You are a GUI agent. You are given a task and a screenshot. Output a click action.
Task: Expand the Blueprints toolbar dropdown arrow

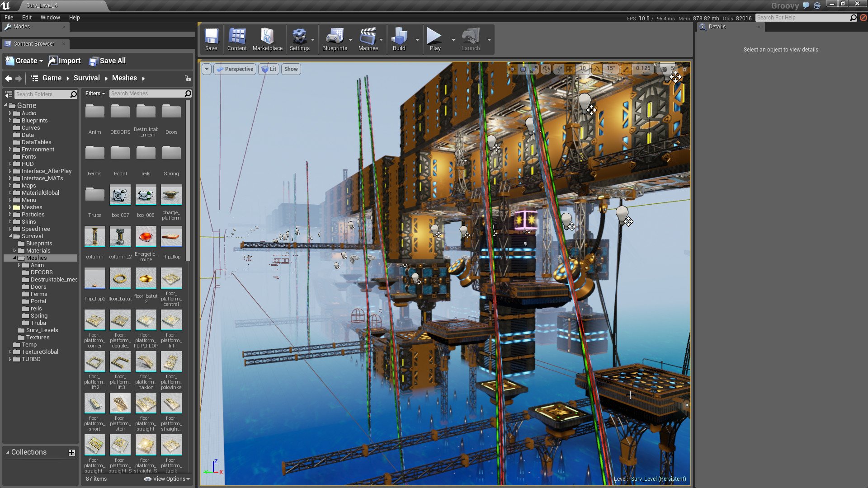350,40
